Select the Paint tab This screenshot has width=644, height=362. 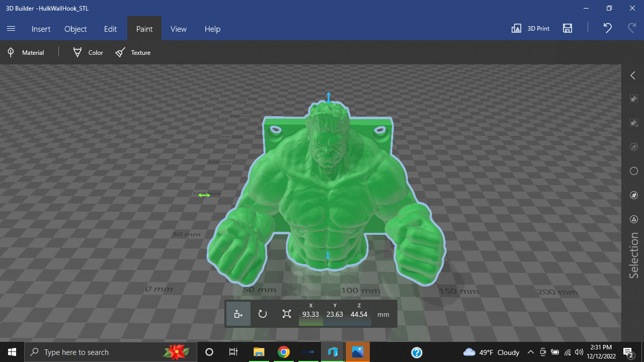click(144, 29)
